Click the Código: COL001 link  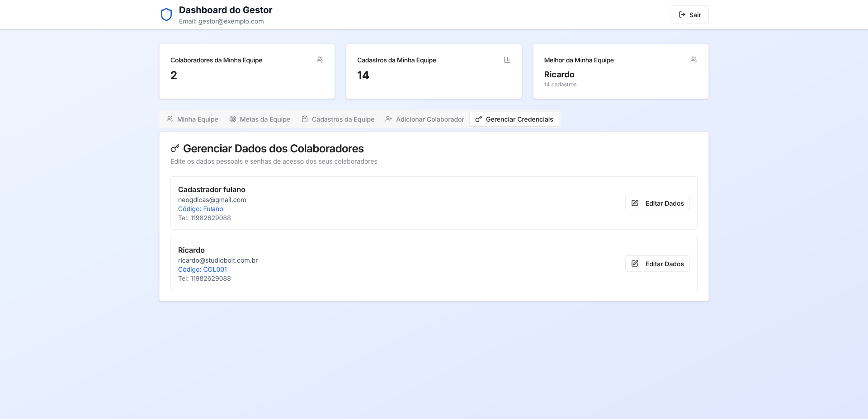pos(203,269)
